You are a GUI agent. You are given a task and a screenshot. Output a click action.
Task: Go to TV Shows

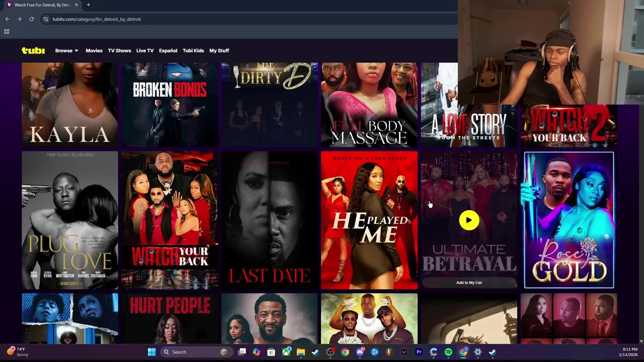(119, 50)
